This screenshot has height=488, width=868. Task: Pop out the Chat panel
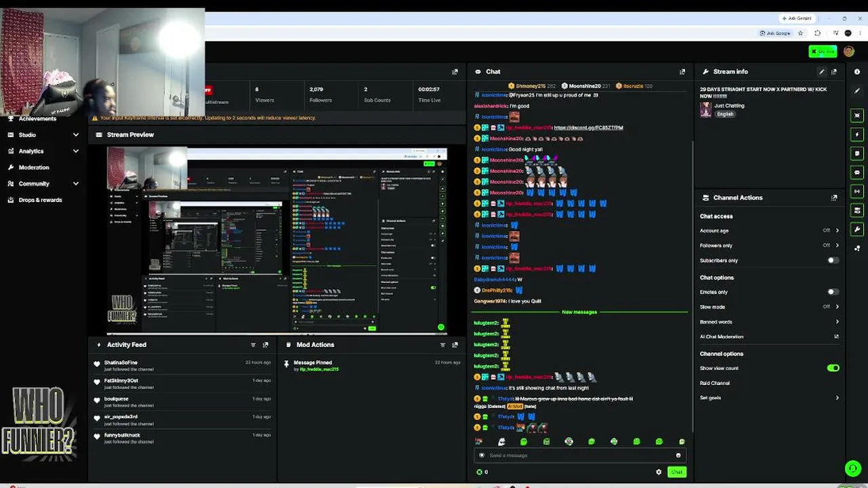[x=682, y=71]
